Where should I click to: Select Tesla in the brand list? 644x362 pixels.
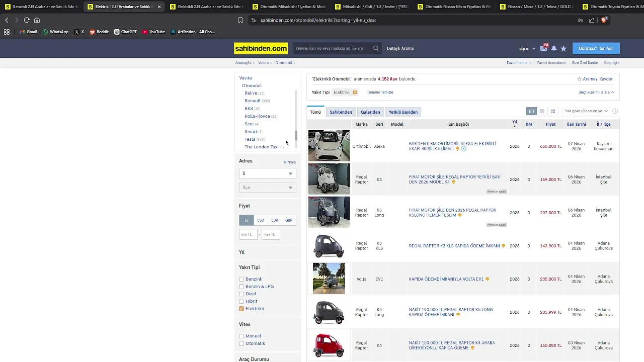(x=250, y=139)
